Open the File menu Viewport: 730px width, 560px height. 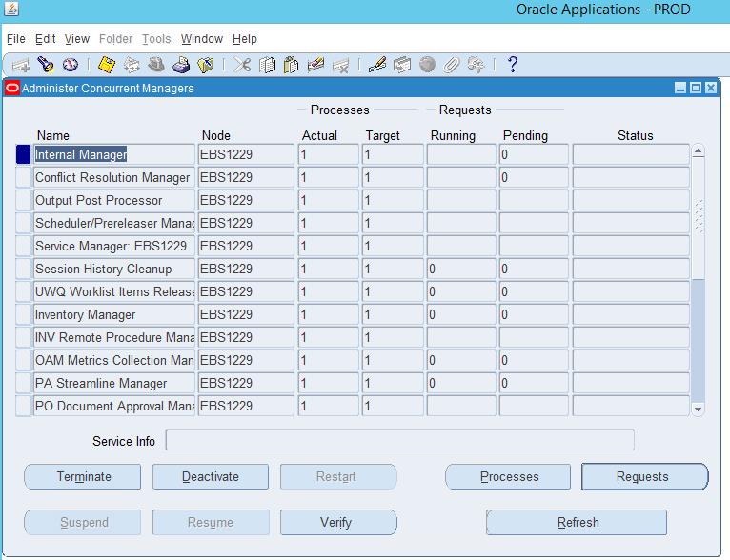pyautogui.click(x=15, y=39)
